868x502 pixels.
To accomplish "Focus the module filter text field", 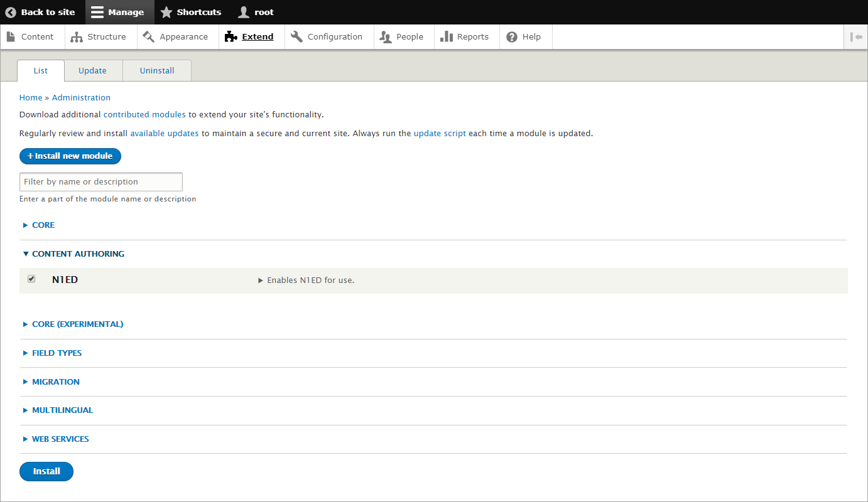I will tap(101, 182).
